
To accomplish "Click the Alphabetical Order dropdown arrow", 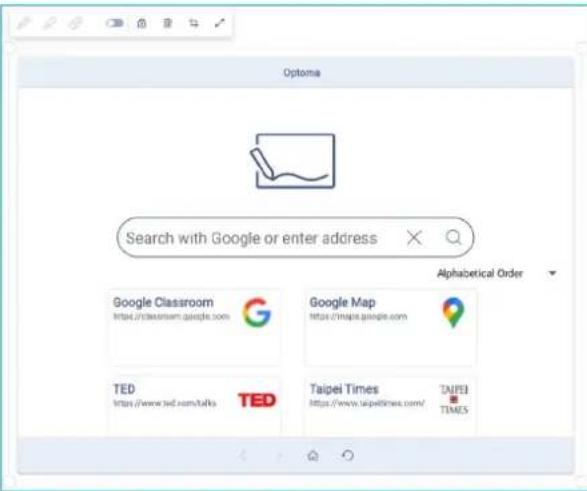I will tap(552, 273).
